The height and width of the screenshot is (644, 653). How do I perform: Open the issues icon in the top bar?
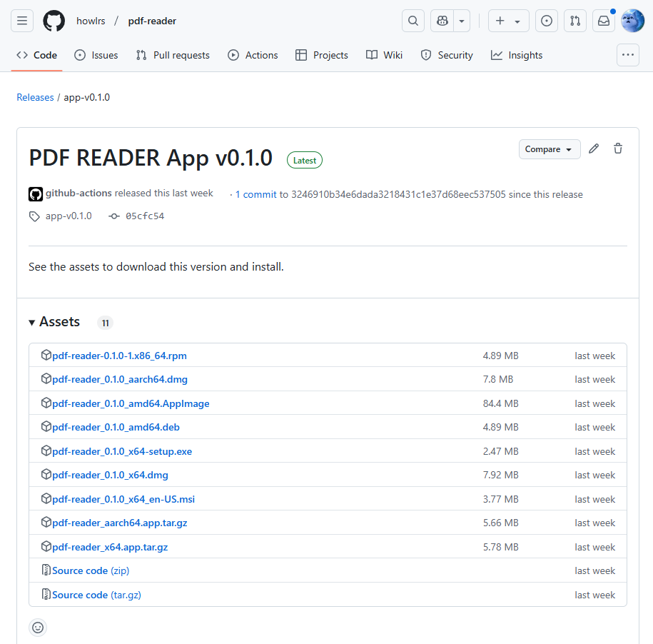546,21
